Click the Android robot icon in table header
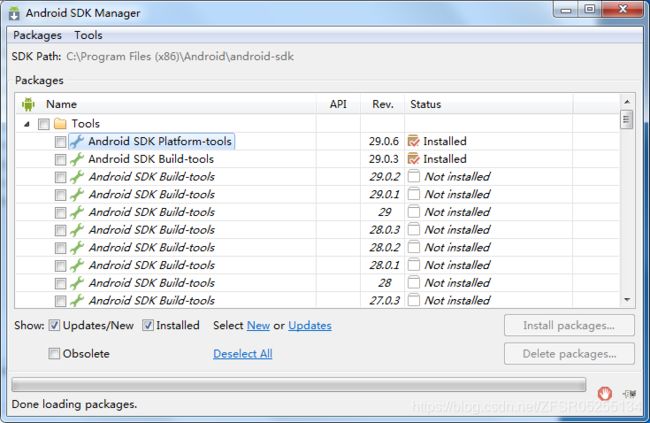Viewport: 650px width, 423px height. [x=28, y=104]
